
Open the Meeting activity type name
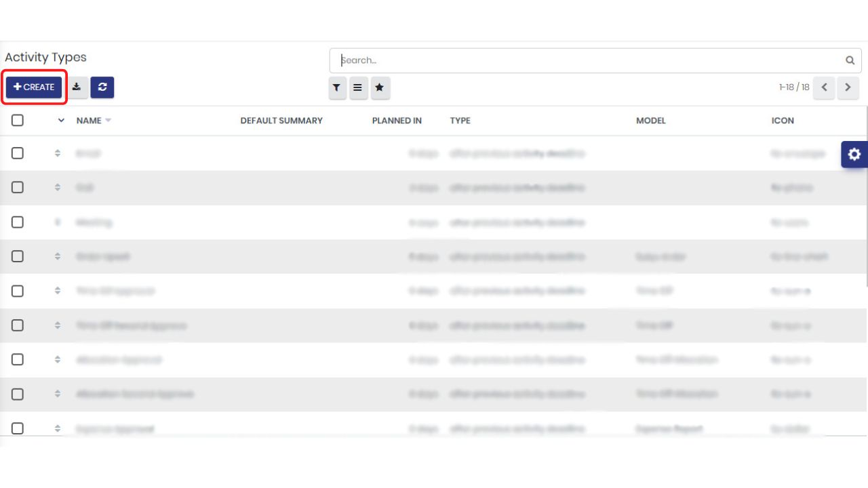(x=94, y=222)
